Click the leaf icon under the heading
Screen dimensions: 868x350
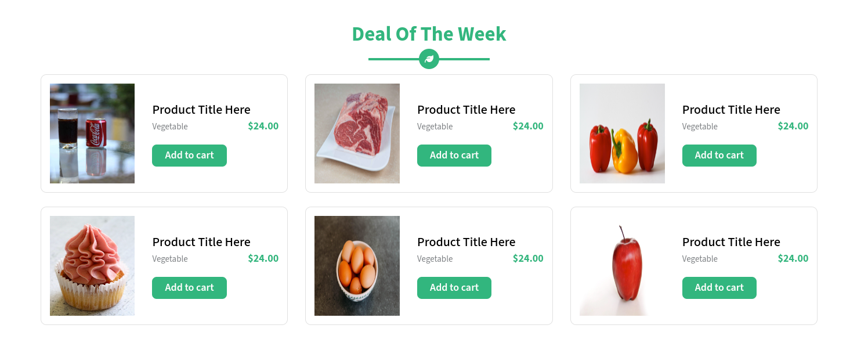click(x=429, y=59)
